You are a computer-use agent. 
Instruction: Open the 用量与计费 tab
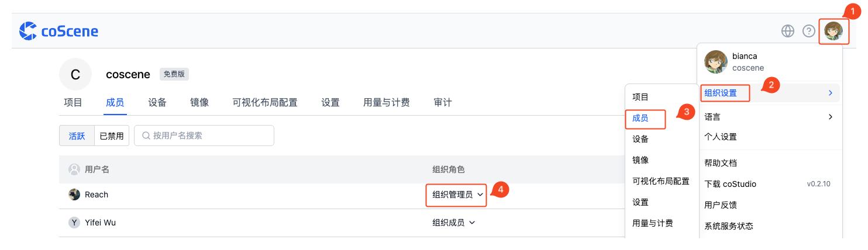[x=387, y=102]
